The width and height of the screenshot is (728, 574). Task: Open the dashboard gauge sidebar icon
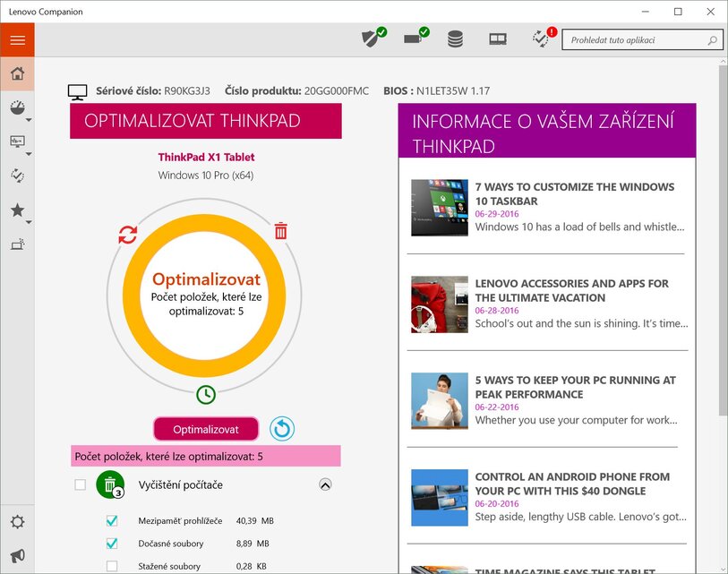tap(18, 107)
